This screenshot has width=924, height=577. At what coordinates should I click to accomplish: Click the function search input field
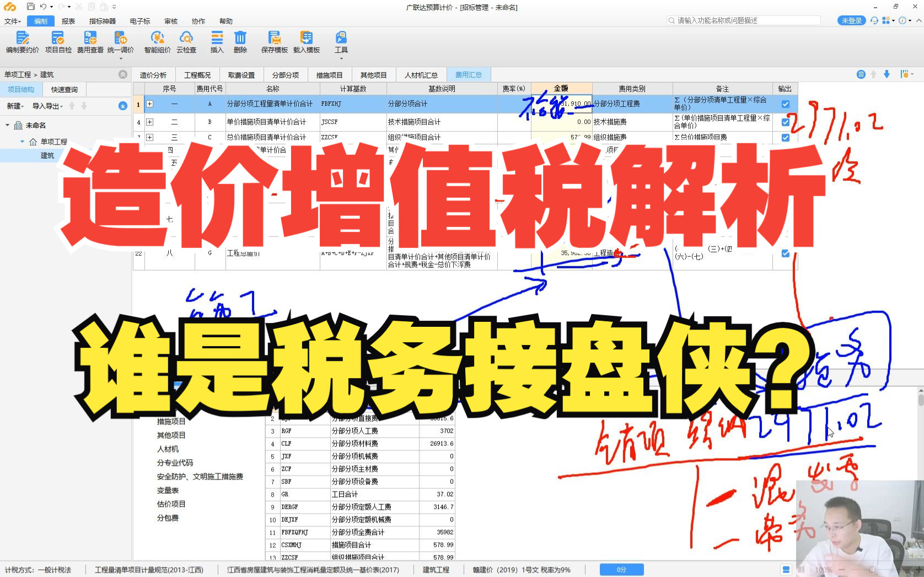pyautogui.click(x=744, y=20)
